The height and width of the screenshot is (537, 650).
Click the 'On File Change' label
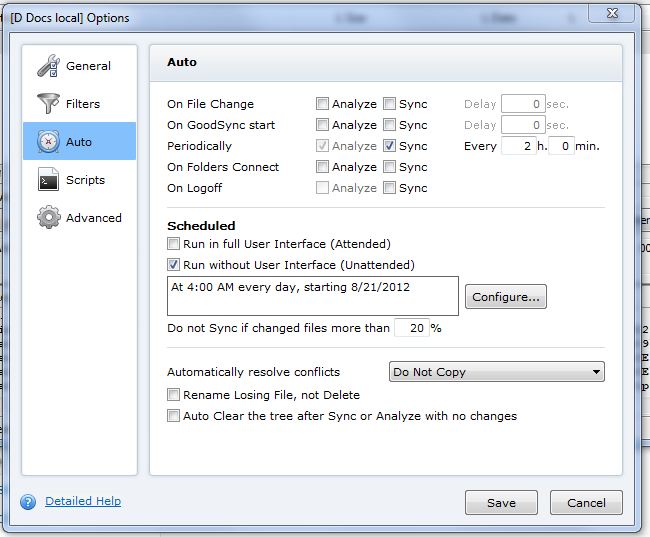coord(210,104)
